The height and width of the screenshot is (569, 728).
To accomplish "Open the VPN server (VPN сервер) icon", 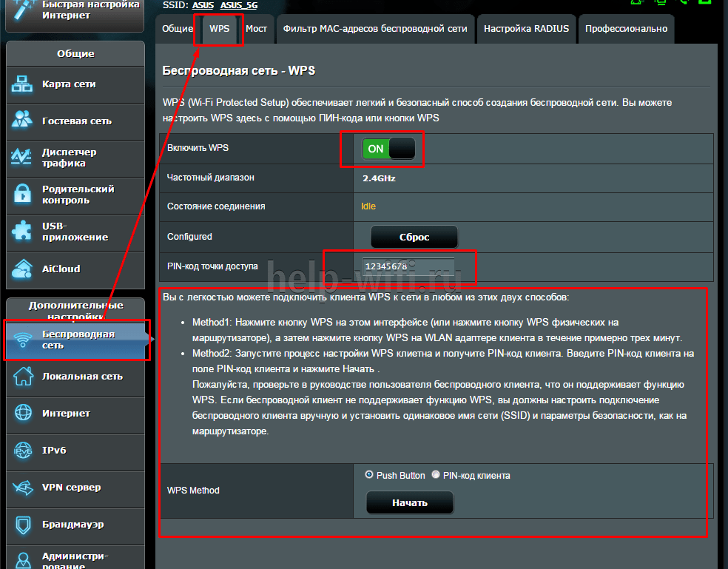I will pos(22,487).
